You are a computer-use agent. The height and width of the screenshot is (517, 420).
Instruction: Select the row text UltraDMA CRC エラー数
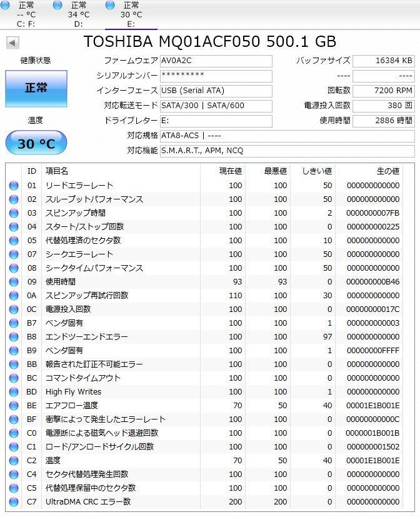pyautogui.click(x=88, y=502)
